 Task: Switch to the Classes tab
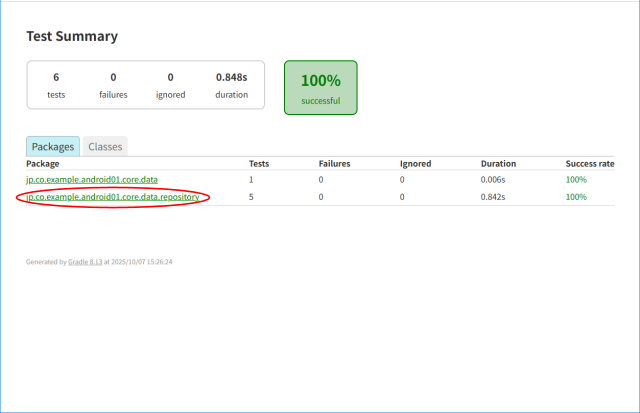point(105,147)
